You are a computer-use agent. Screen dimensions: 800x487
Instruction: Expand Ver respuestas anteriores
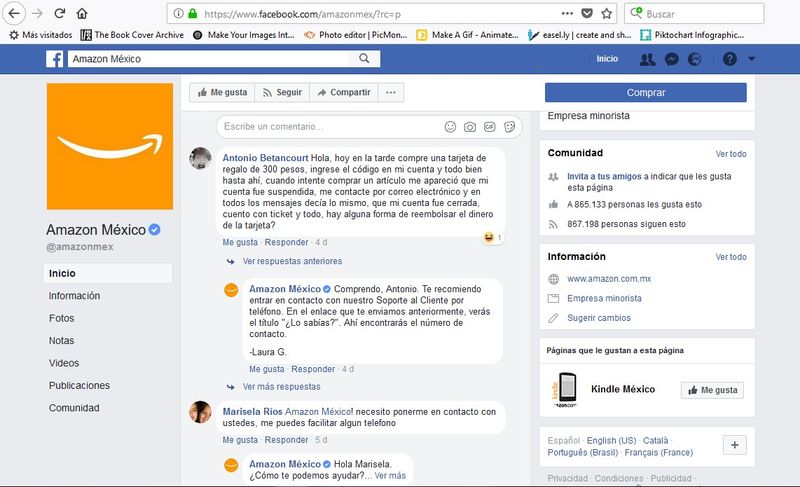click(x=292, y=261)
